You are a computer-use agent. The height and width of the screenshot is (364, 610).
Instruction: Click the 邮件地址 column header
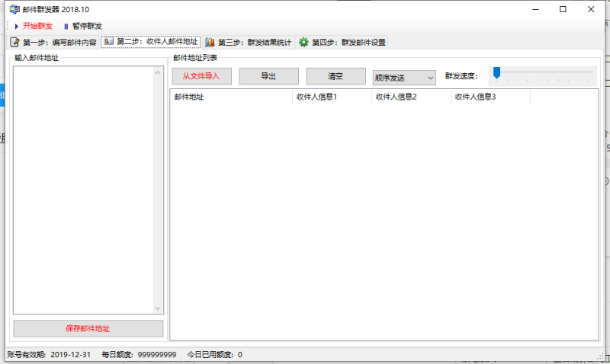230,97
